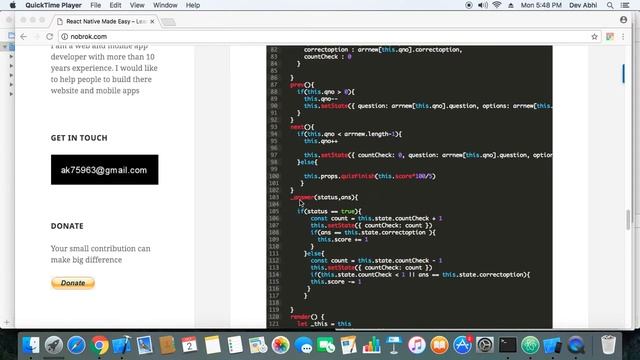Collapse the expanded disclosure triangle in the background window
Image resolution: width=640 pixels, height=360 pixels.
pos(5,47)
